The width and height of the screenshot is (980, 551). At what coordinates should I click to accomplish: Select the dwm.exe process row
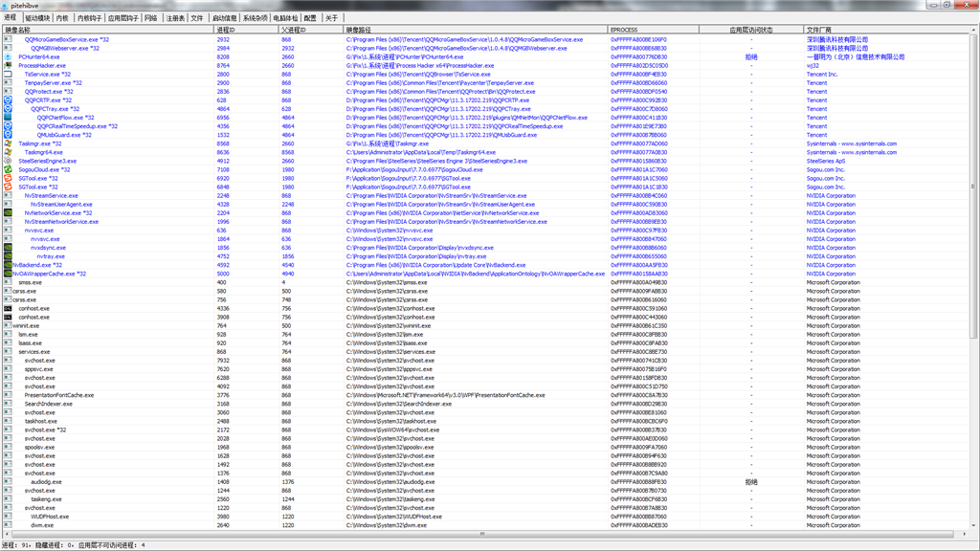click(x=486, y=525)
